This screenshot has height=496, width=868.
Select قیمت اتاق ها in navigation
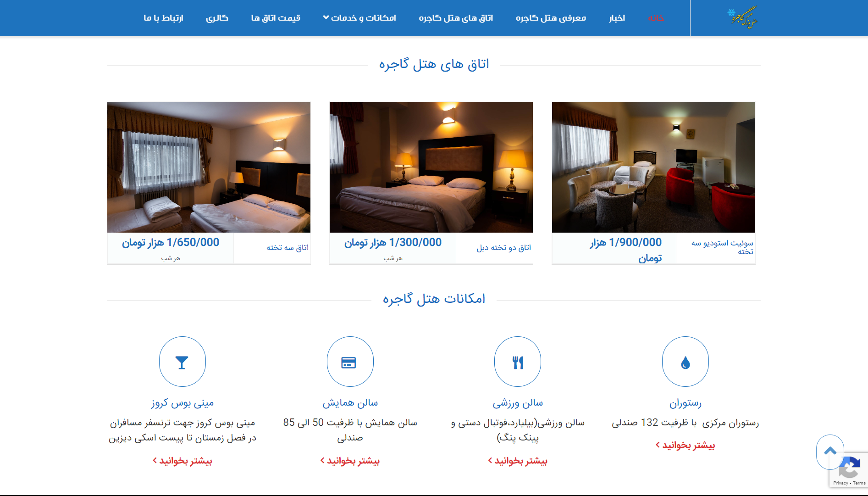[x=276, y=18]
